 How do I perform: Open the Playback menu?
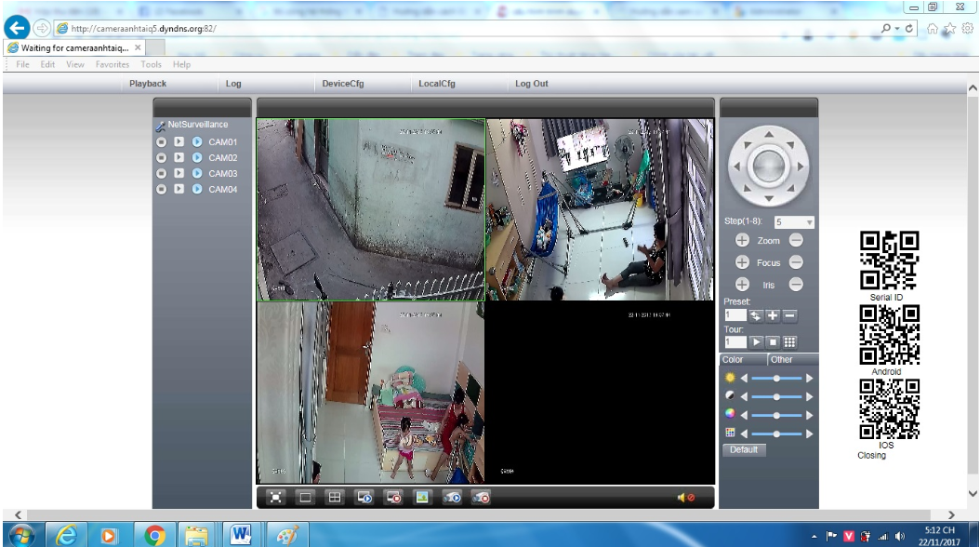[x=148, y=84]
